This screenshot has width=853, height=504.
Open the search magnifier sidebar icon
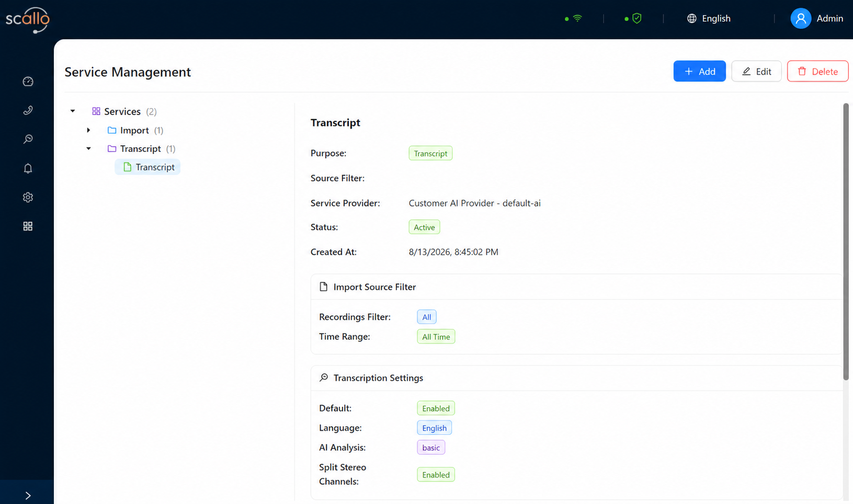coord(28,139)
